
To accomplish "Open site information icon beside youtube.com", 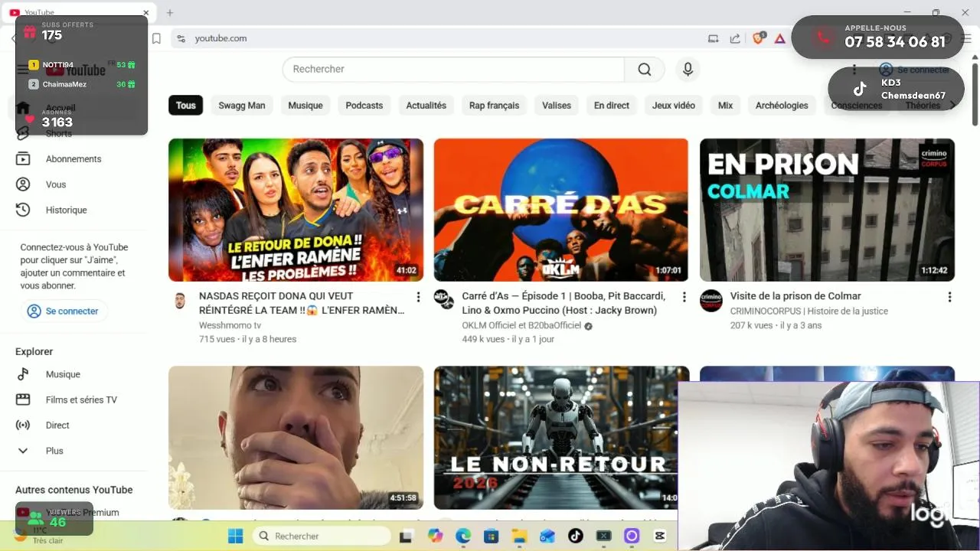I will coord(181,38).
